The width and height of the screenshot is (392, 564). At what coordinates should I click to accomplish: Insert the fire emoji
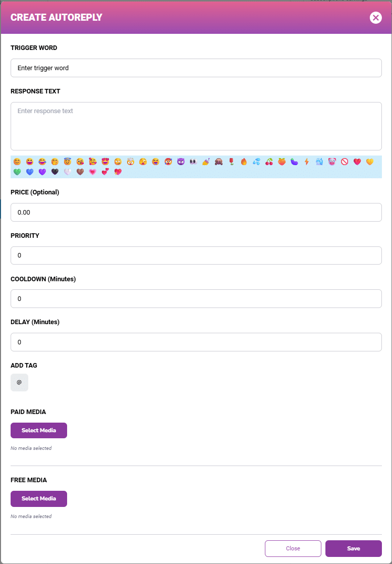[244, 162]
